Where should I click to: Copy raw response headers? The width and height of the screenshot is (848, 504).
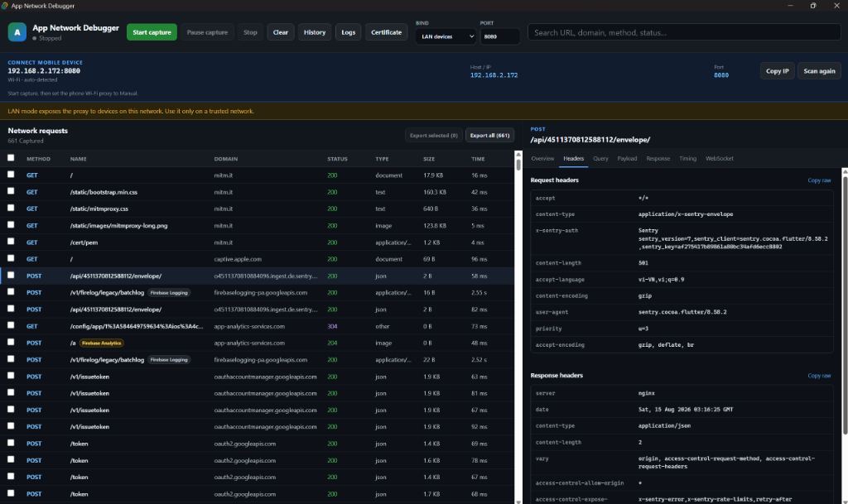(x=819, y=376)
